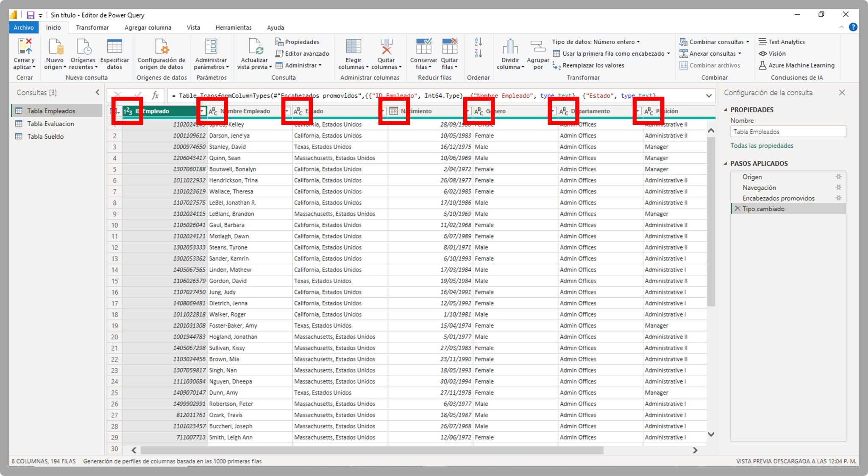Open the Vista tab
This screenshot has height=476, width=868.
[193, 28]
